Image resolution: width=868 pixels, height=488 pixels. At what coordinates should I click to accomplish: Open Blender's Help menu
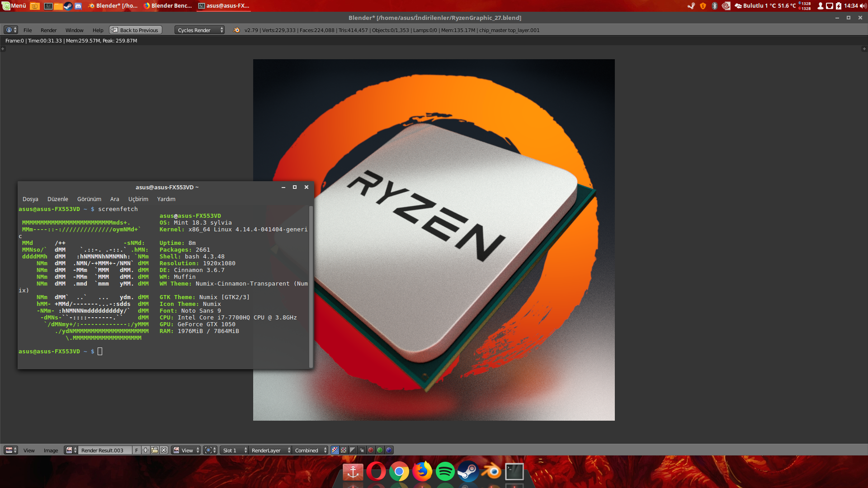(x=98, y=30)
